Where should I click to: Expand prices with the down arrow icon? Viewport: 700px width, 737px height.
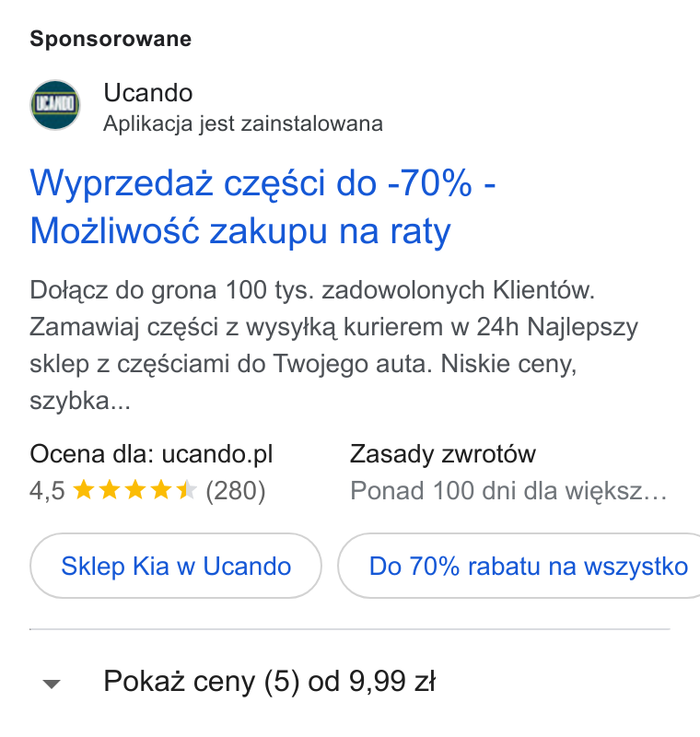[52, 684]
